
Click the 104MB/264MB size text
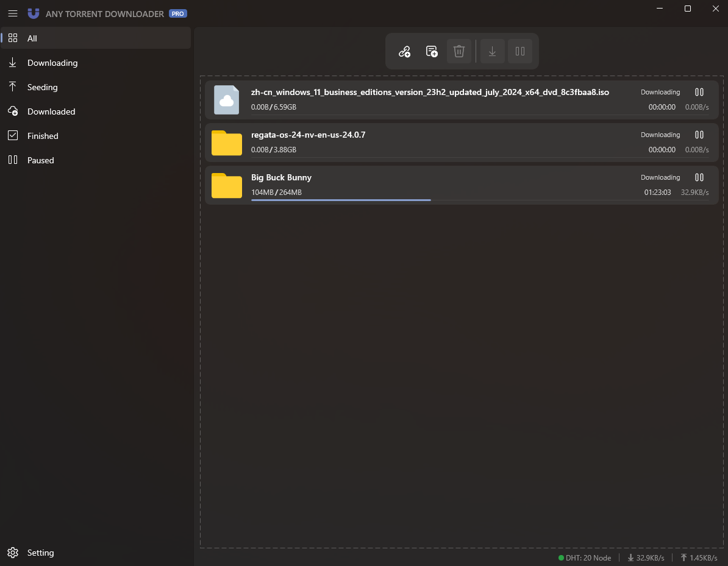pyautogui.click(x=276, y=192)
